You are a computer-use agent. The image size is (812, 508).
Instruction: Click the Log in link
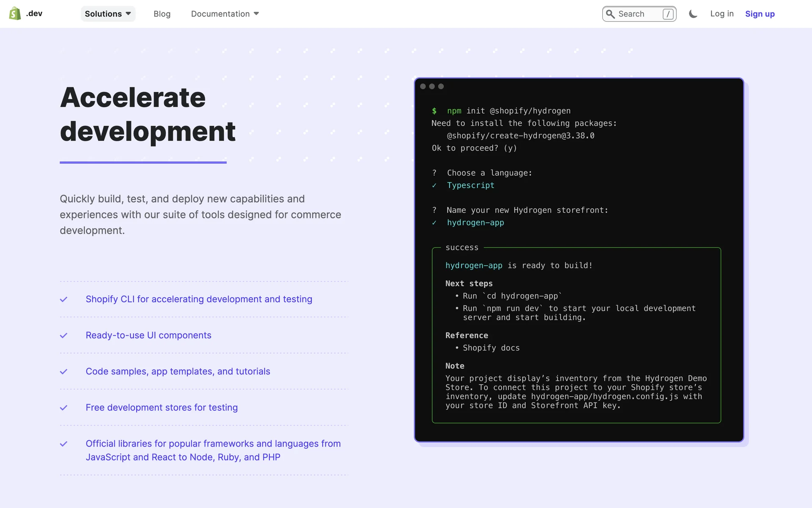(x=721, y=14)
